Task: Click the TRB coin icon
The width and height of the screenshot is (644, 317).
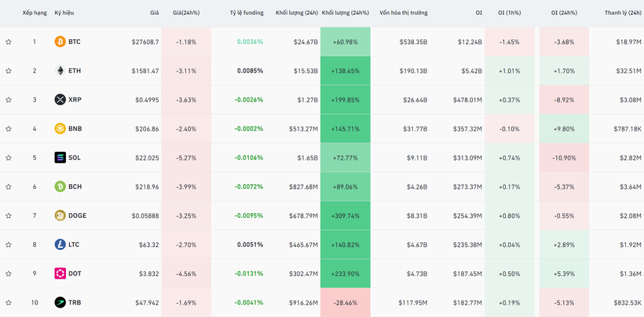Action: pos(60,303)
